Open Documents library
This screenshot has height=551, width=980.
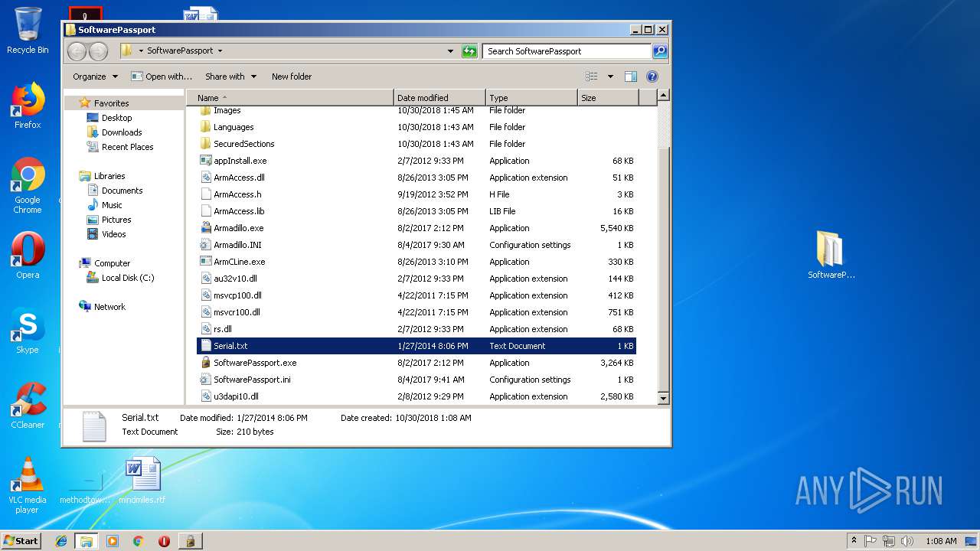click(x=122, y=191)
